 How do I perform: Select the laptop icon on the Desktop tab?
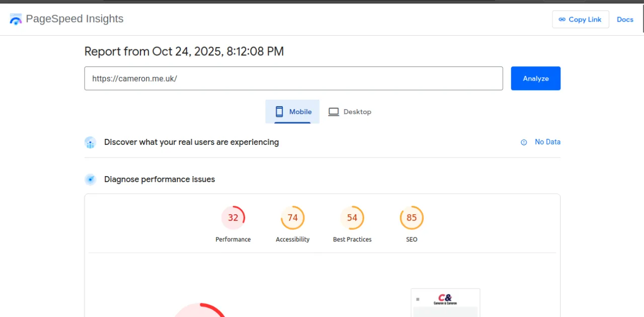coord(334,111)
